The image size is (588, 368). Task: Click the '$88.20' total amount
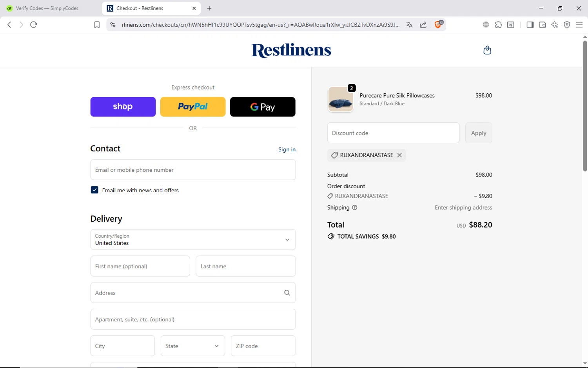point(481,225)
